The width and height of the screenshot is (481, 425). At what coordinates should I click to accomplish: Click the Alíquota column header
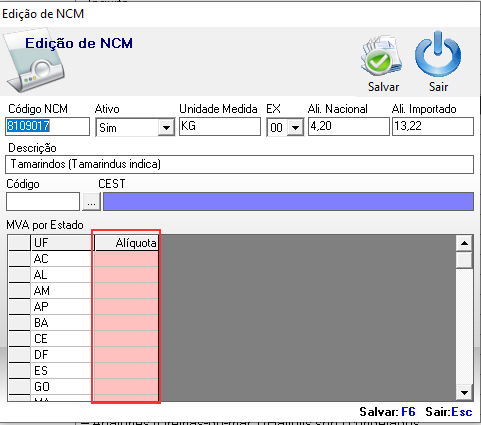tap(126, 243)
